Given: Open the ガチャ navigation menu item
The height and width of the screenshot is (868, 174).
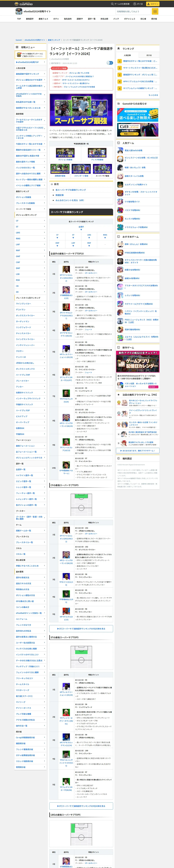Looking at the screenshot, I should point(56,19).
